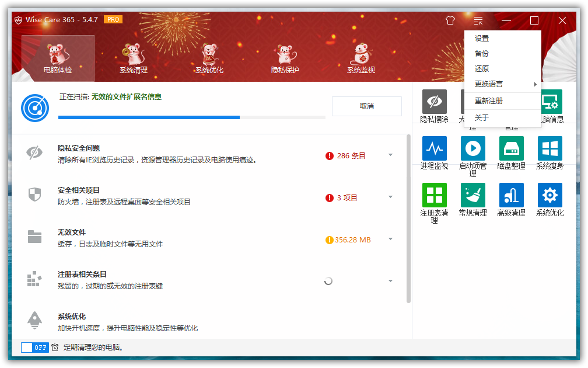Switch to the 系统优化 tab
This screenshot has width=588, height=368.
pyautogui.click(x=209, y=58)
